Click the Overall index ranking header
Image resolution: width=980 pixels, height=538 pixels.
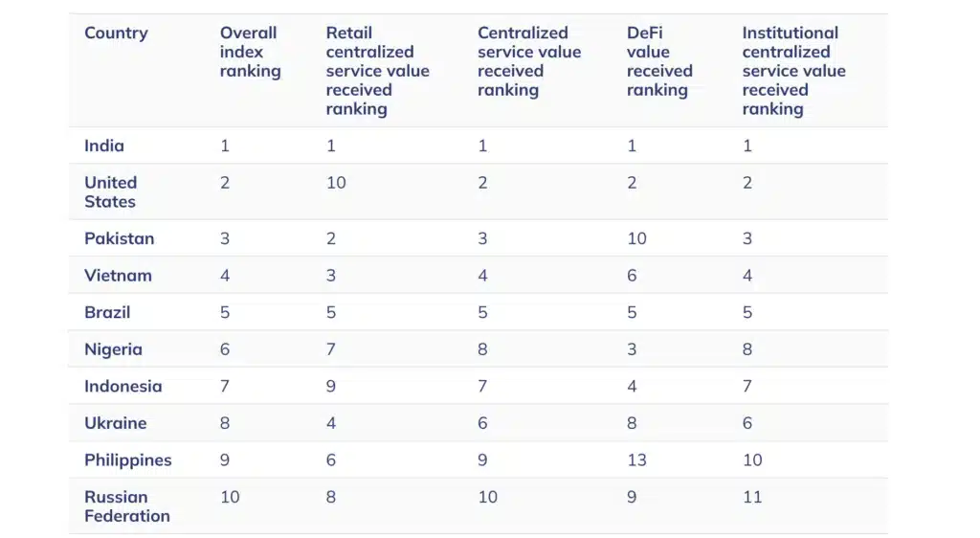250,52
